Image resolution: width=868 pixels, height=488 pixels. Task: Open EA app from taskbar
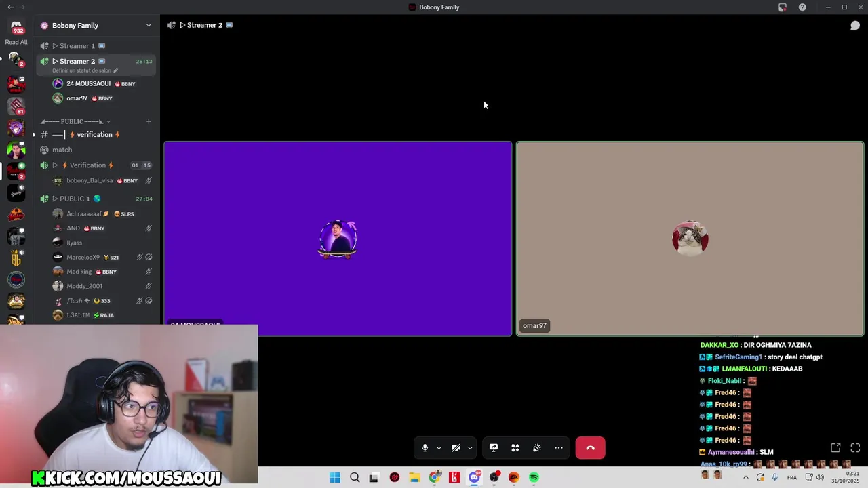[x=514, y=477]
